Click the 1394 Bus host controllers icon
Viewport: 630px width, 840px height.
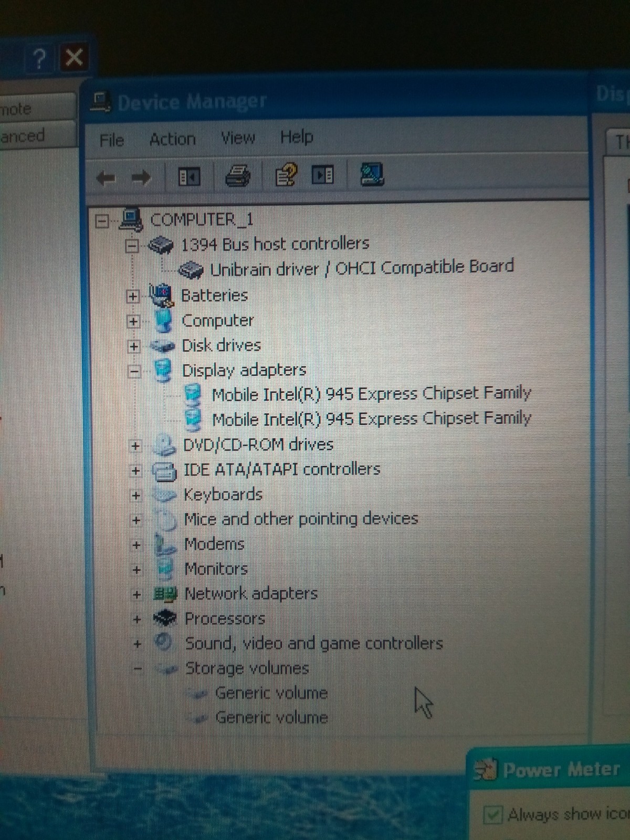point(161,245)
